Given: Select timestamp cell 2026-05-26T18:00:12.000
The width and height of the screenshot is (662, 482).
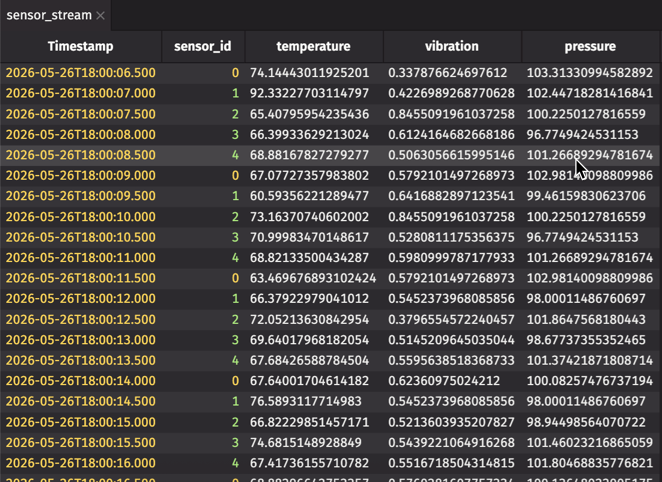Looking at the screenshot, I should point(81,299).
